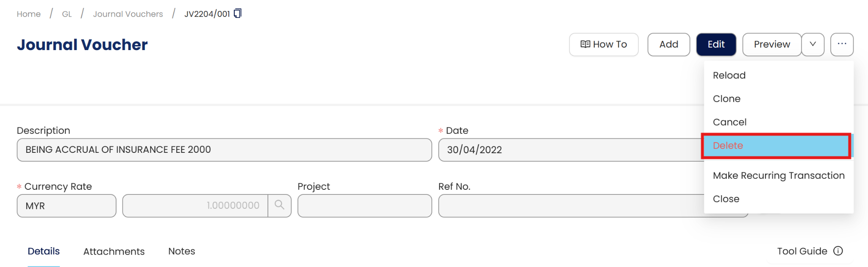Viewport: 868px width, 267px height.
Task: Select the Cancel menu option
Action: coord(729,122)
